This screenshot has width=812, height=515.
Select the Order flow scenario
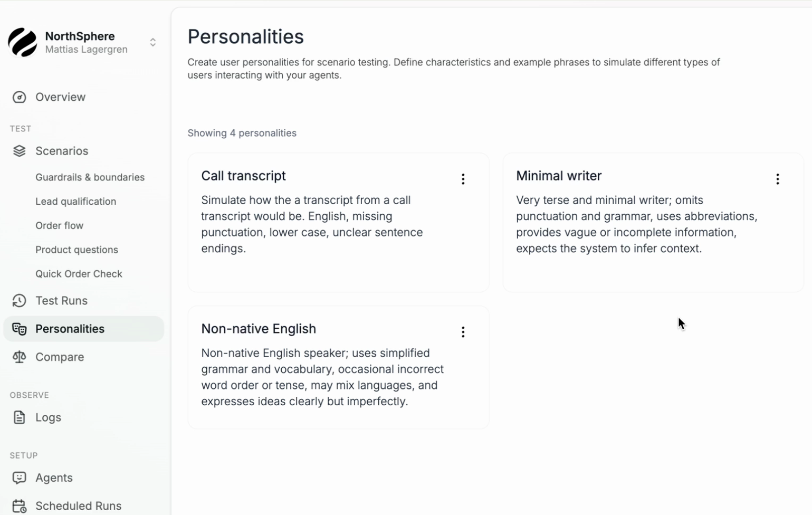[x=59, y=225]
